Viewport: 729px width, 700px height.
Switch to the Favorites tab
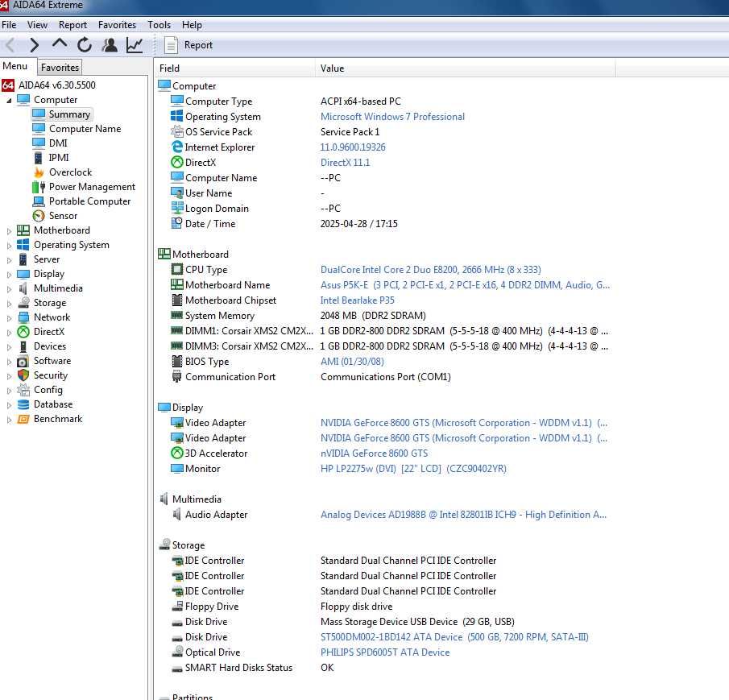(60, 68)
